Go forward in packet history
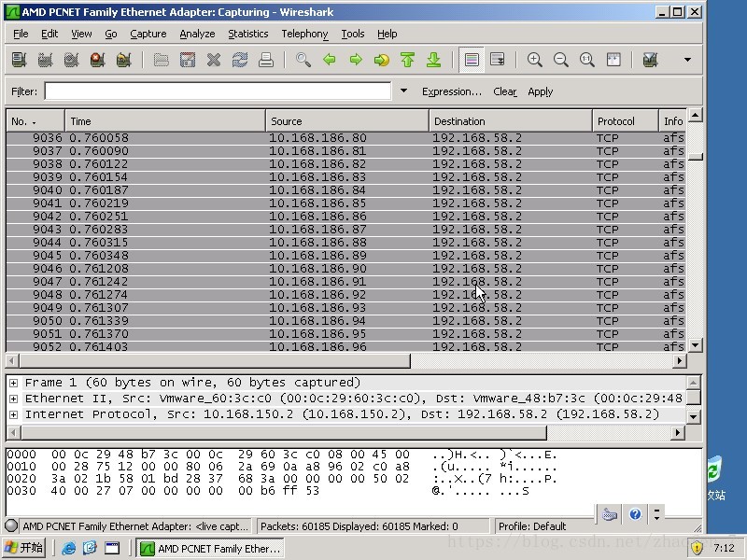 point(356,60)
